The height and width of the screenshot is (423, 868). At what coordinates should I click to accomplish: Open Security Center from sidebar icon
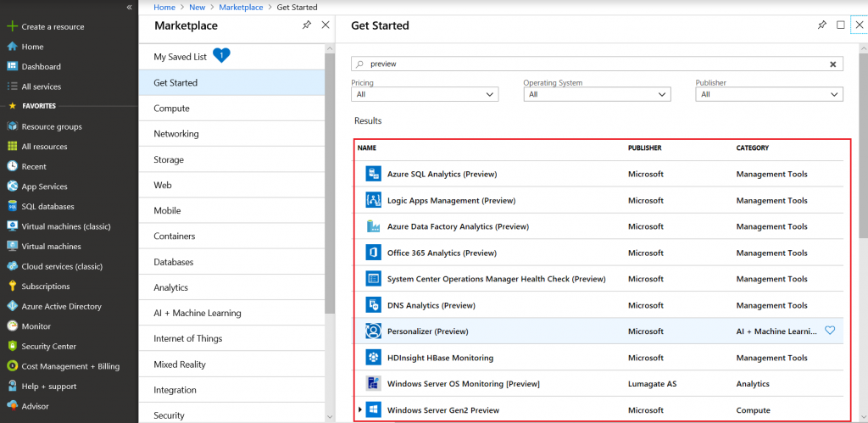coord(12,346)
